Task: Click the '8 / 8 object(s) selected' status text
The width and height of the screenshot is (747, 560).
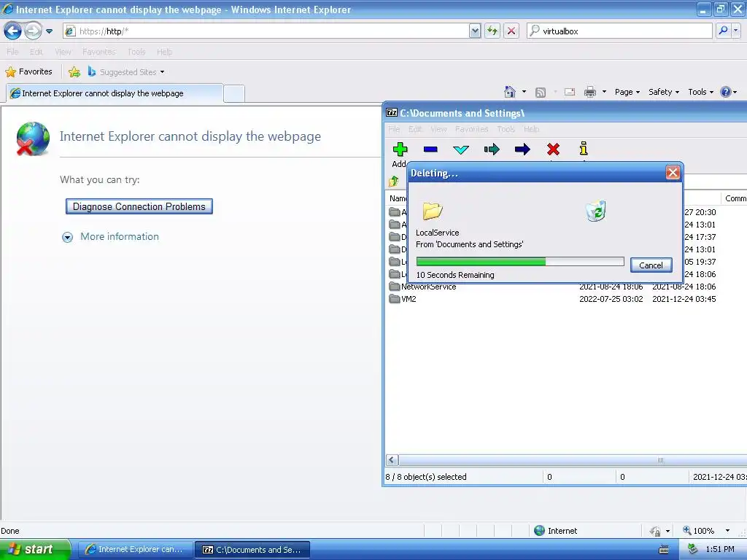Action: 426,477
